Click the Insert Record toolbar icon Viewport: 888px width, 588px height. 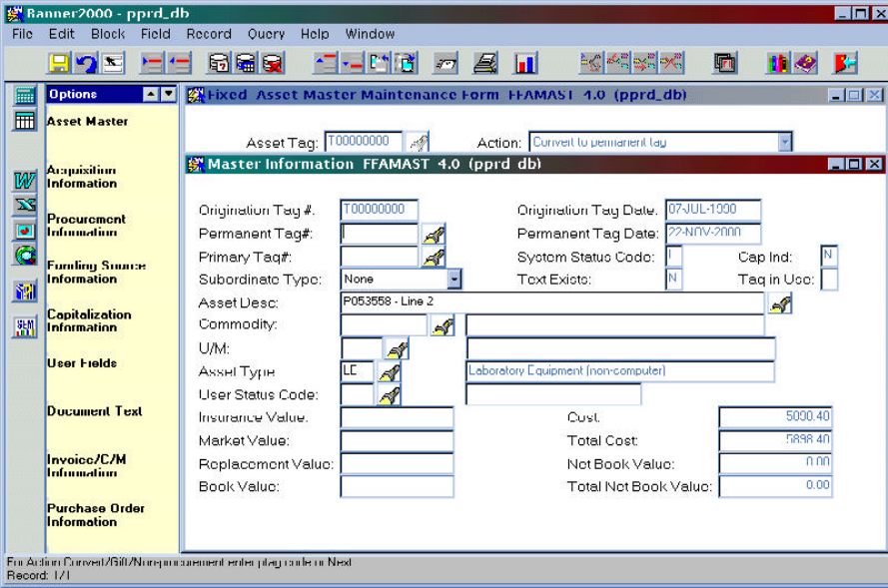(153, 63)
